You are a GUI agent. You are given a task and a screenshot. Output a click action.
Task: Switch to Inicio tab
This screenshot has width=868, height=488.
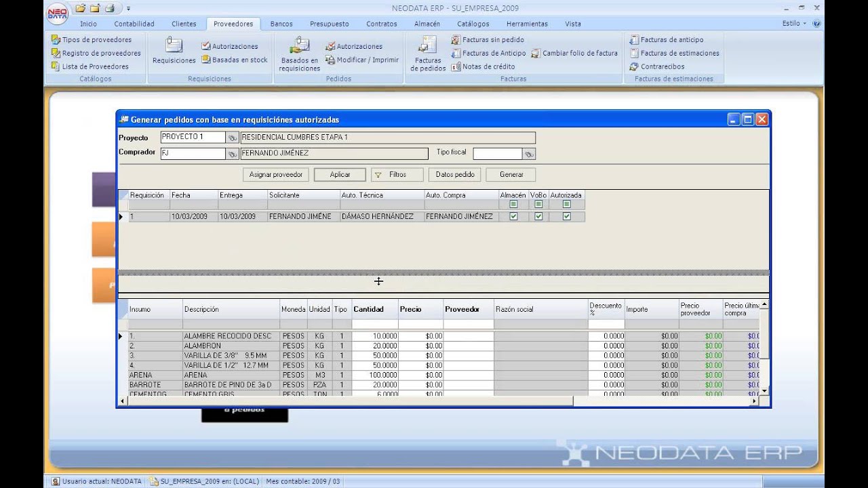click(x=88, y=24)
